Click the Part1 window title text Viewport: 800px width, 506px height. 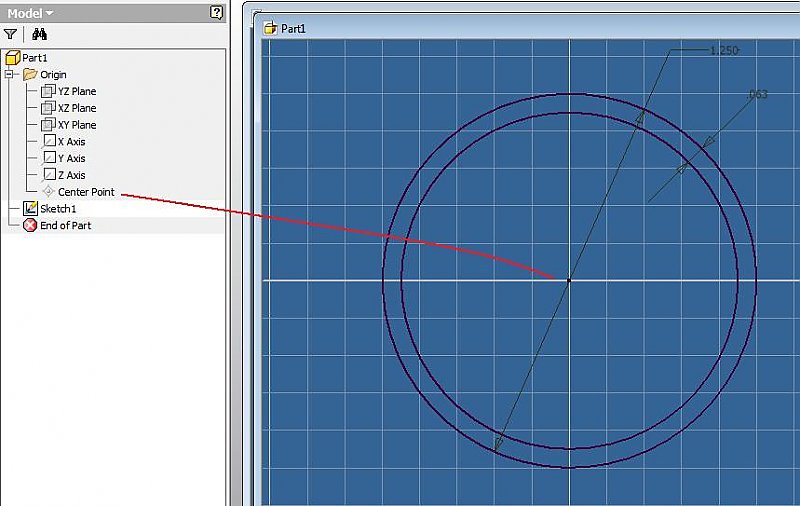tap(293, 29)
